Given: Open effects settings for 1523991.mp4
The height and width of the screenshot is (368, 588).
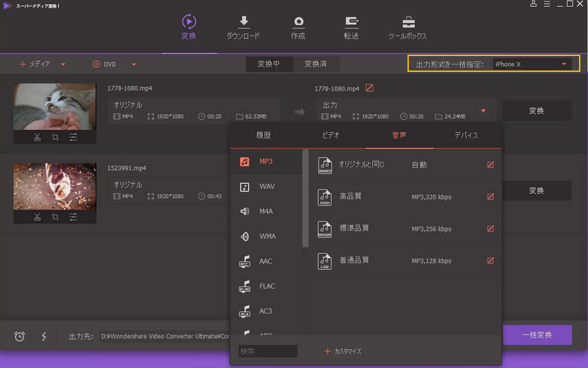Looking at the screenshot, I should click(x=73, y=217).
